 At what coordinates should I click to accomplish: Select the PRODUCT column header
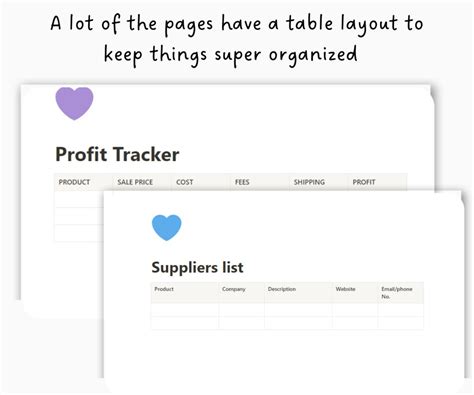click(74, 182)
